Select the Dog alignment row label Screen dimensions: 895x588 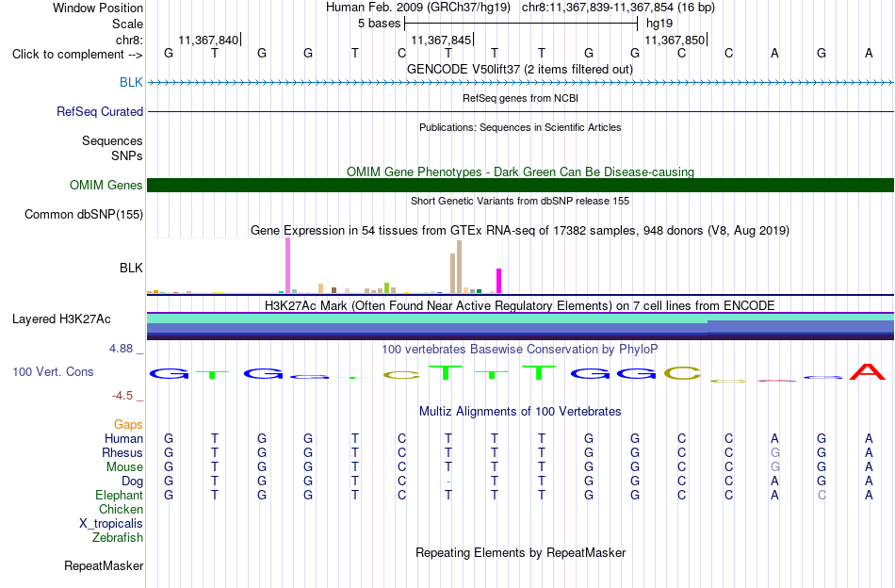click(x=133, y=482)
